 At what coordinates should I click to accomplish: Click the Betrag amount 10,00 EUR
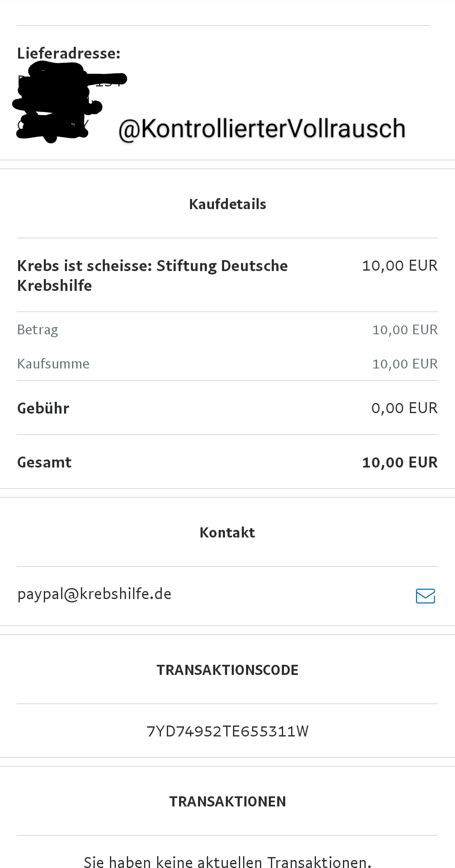405,330
